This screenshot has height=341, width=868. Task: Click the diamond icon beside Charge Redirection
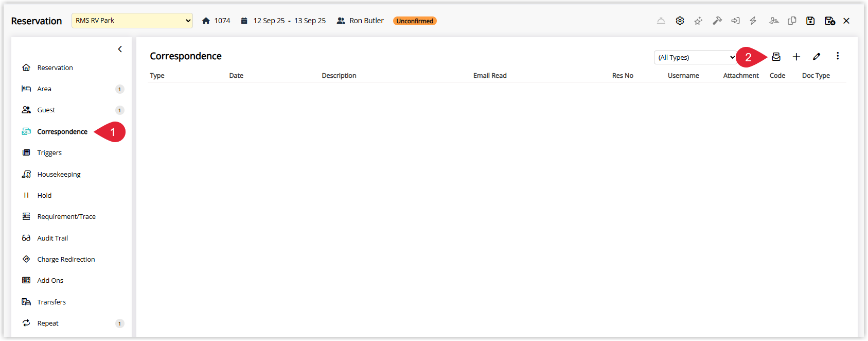coord(26,259)
